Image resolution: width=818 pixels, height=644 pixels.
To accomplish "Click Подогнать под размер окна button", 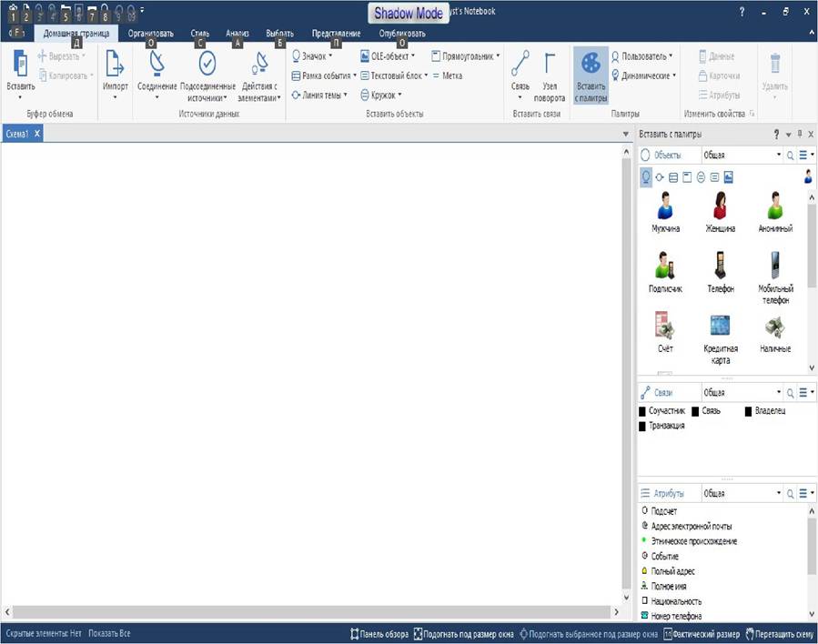I will (463, 634).
